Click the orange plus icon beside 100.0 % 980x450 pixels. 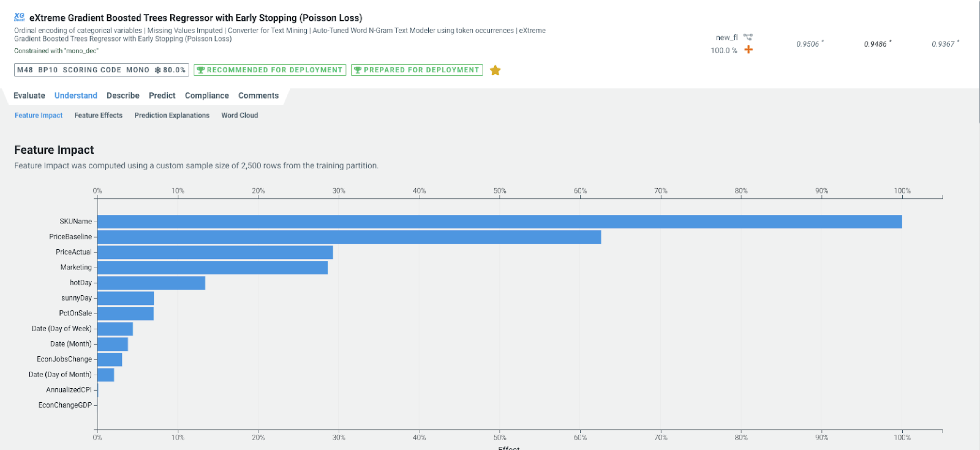(x=748, y=50)
